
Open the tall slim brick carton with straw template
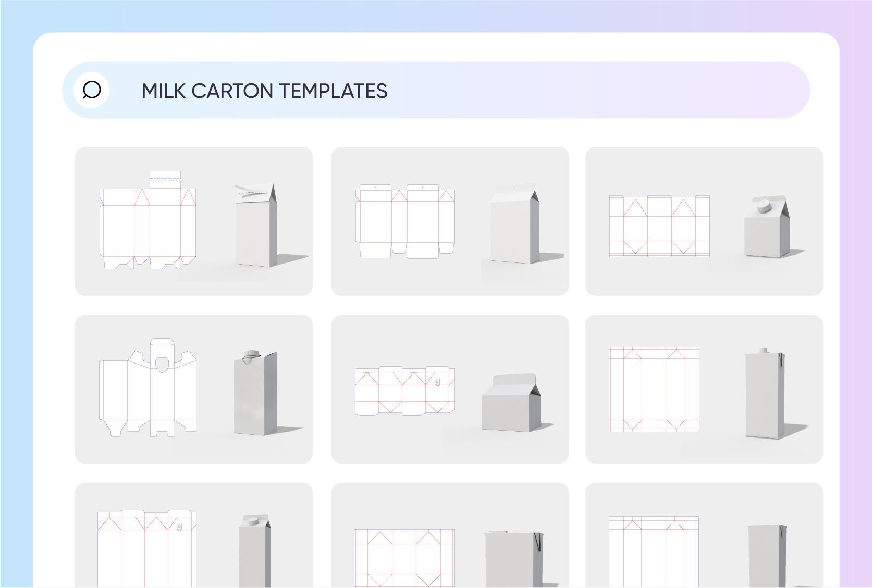pyautogui.click(x=704, y=389)
